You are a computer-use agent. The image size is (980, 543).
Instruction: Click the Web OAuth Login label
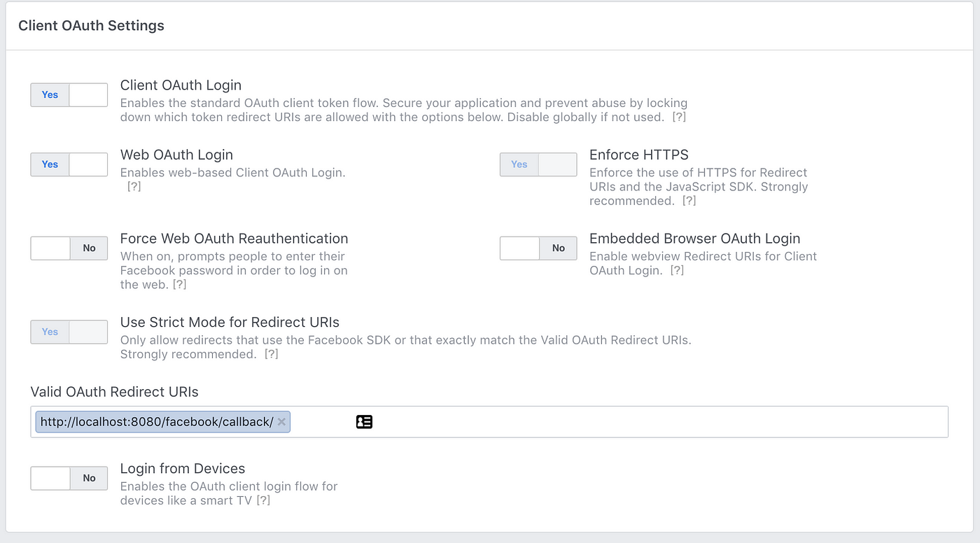tap(176, 155)
